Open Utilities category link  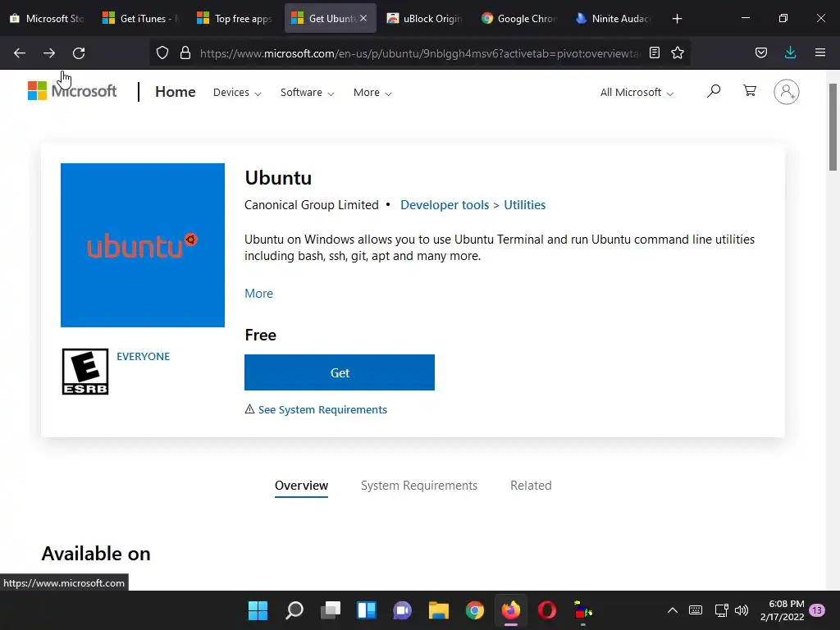pyautogui.click(x=524, y=205)
